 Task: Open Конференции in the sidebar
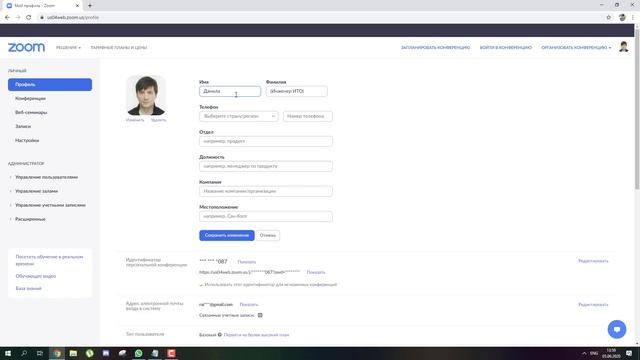point(30,99)
